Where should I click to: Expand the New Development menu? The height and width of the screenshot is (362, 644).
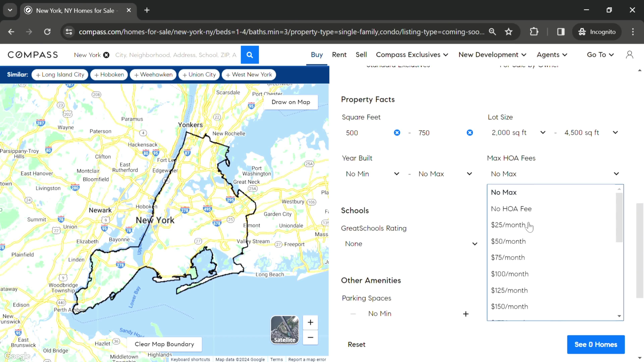[492, 55]
